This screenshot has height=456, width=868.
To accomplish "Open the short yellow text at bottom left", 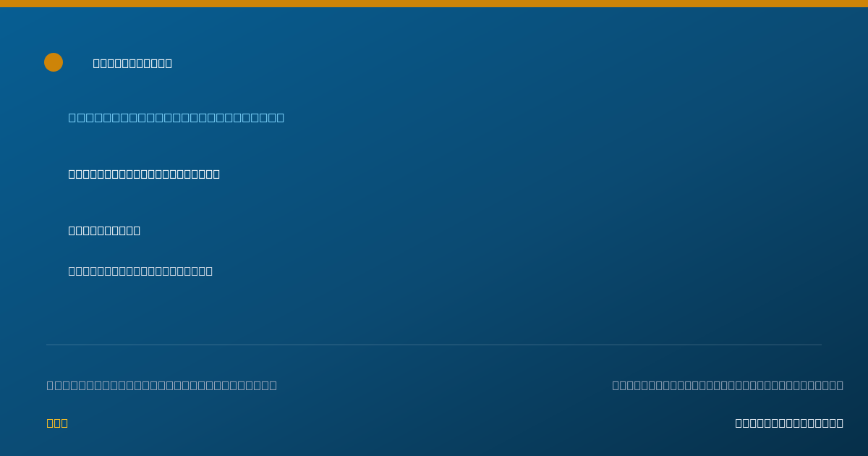I will tap(57, 423).
